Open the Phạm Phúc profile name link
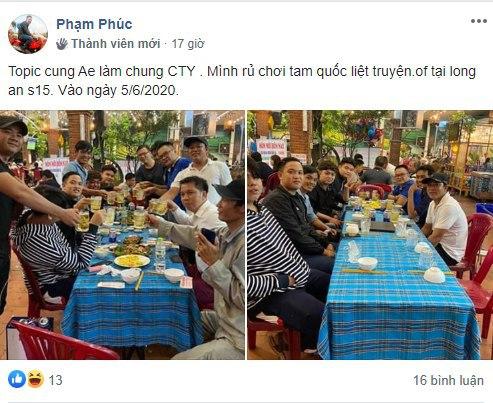Image resolution: width=493 pixels, height=403 pixels. coord(94,24)
